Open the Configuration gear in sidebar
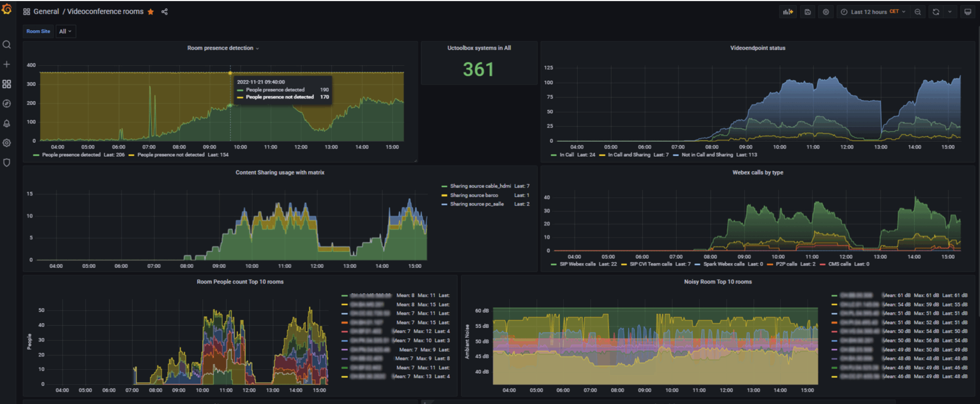 pos(7,143)
